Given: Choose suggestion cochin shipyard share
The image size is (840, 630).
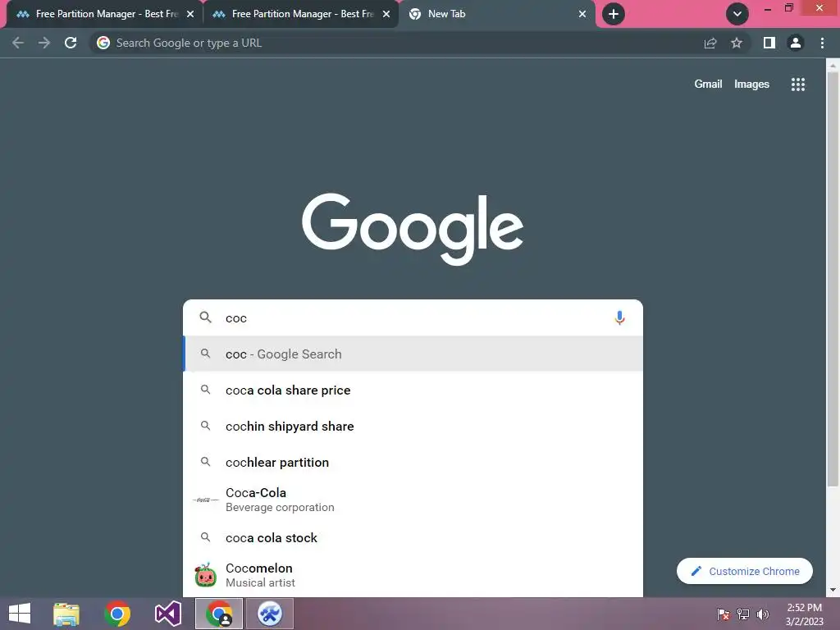Looking at the screenshot, I should [413, 426].
